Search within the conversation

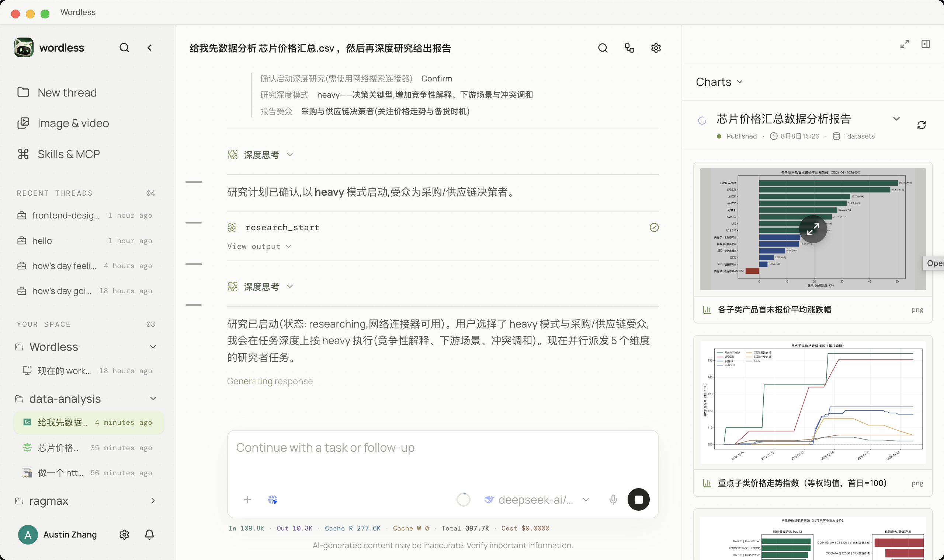point(603,48)
